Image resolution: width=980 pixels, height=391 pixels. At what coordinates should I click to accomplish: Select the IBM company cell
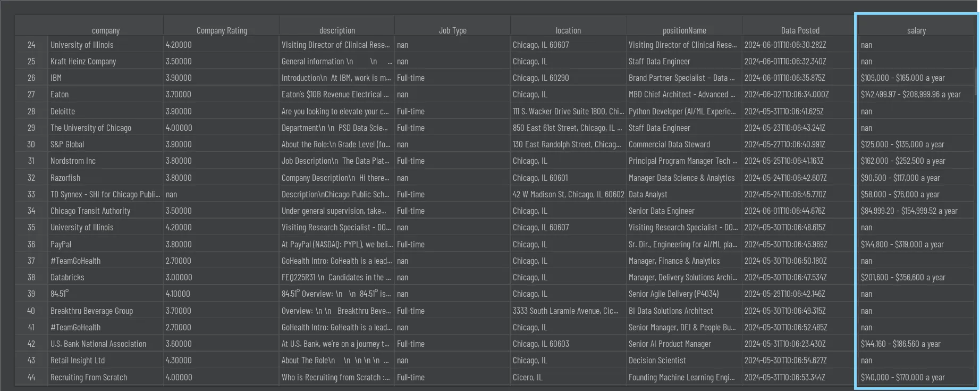105,78
